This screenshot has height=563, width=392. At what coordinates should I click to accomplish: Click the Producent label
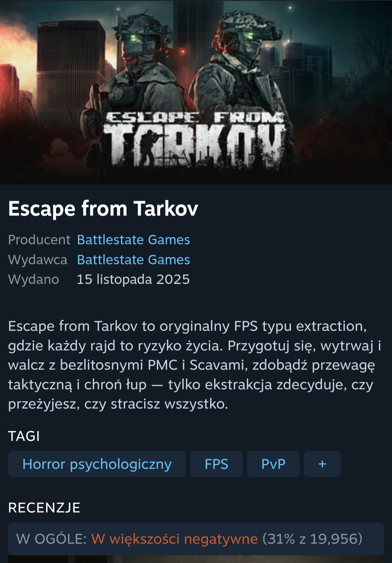click(39, 240)
